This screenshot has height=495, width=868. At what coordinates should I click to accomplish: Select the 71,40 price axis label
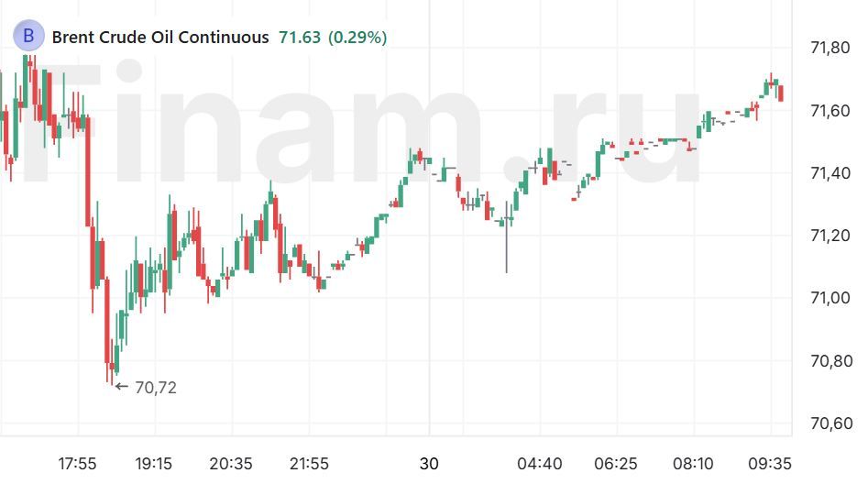click(831, 173)
